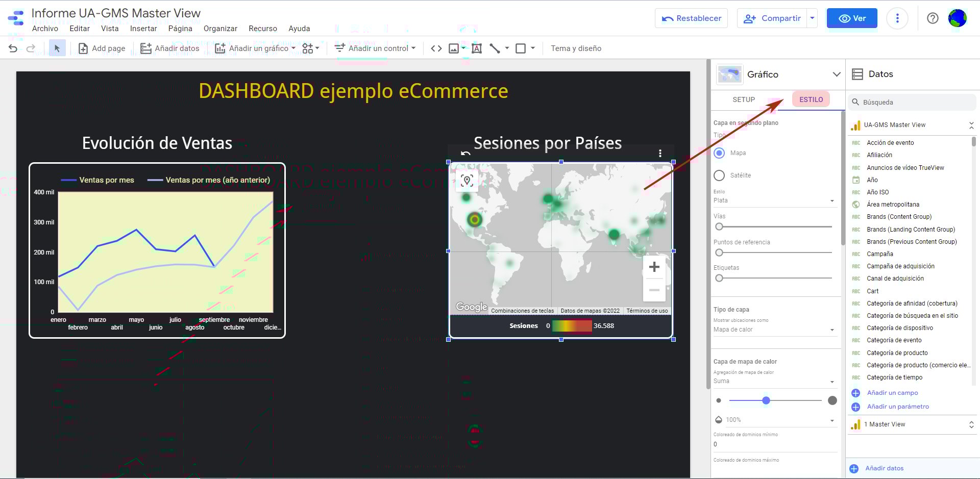Switch to ESTILO tab
This screenshot has height=479, width=980.
point(811,99)
